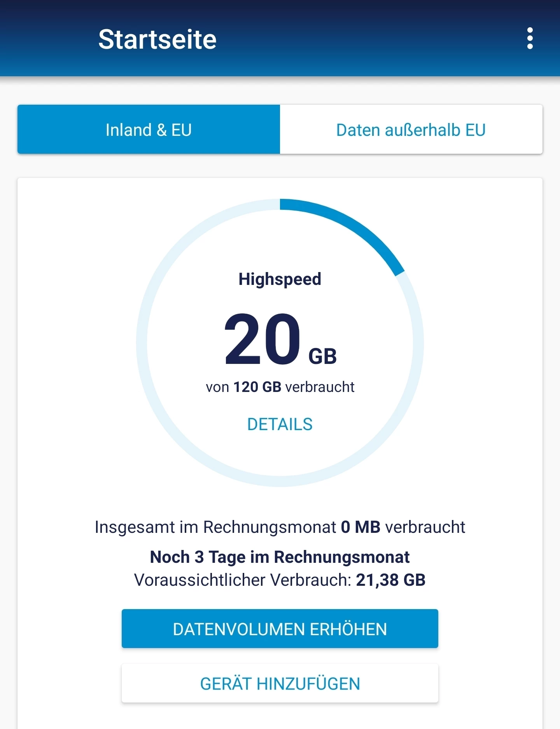
Task: Open the three-dot overflow menu
Action: point(530,39)
